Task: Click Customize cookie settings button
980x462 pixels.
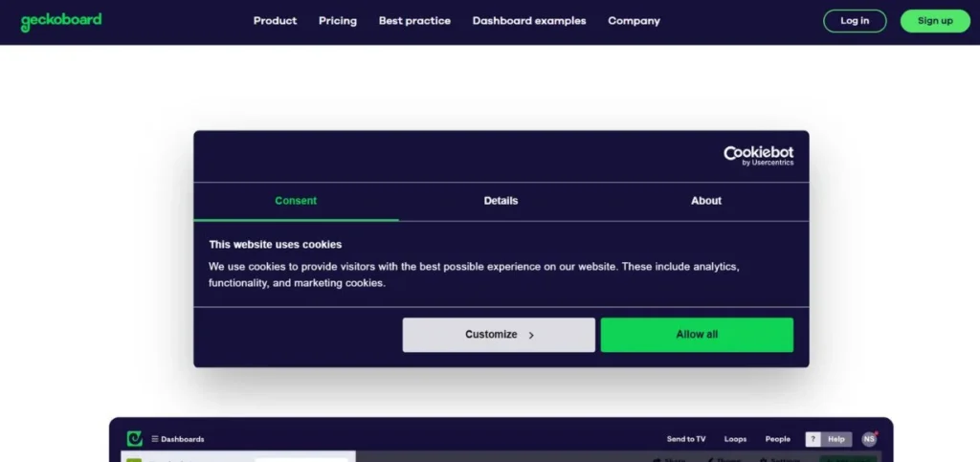Action: coord(499,335)
